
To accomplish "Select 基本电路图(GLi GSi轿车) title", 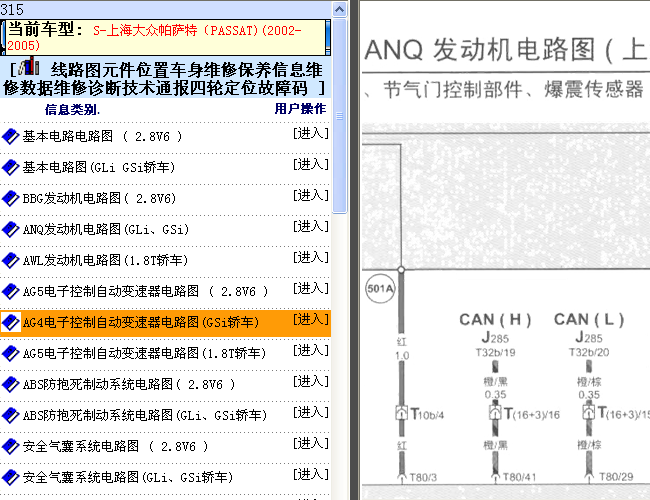I will [x=99, y=167].
